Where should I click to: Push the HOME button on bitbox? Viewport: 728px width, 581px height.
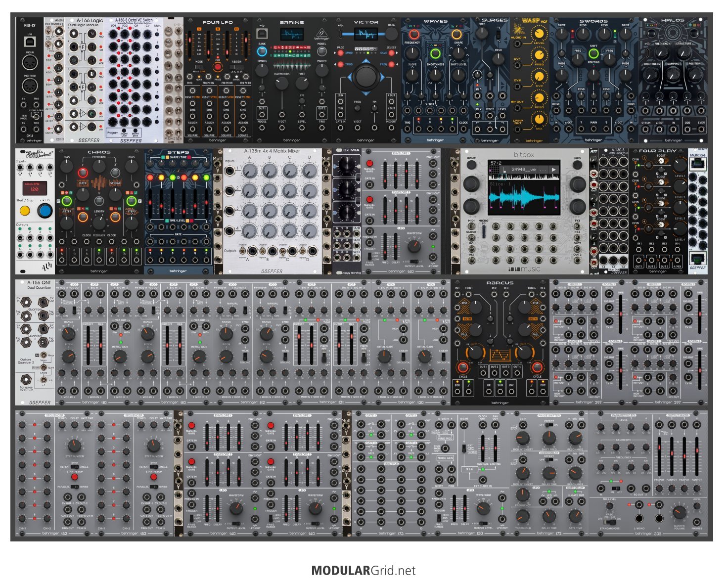471,165
